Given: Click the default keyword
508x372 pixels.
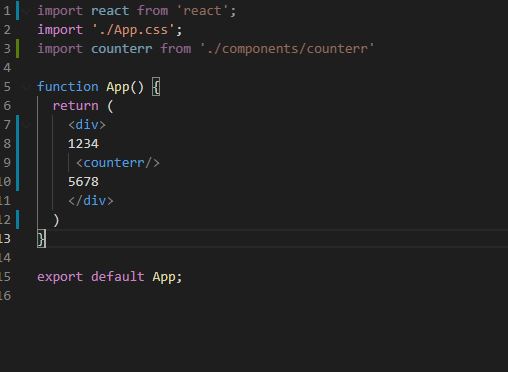Looking at the screenshot, I should (x=117, y=277).
